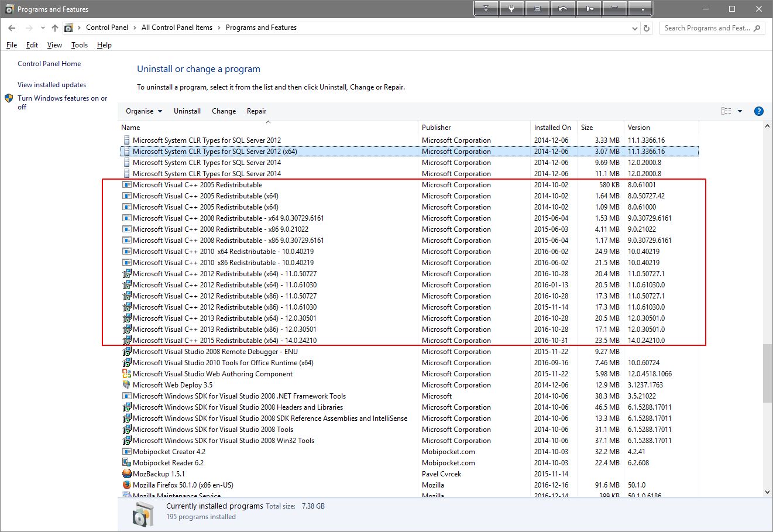The height and width of the screenshot is (532, 773).
Task: Open the more view options dropdown arrow
Action: pos(740,111)
